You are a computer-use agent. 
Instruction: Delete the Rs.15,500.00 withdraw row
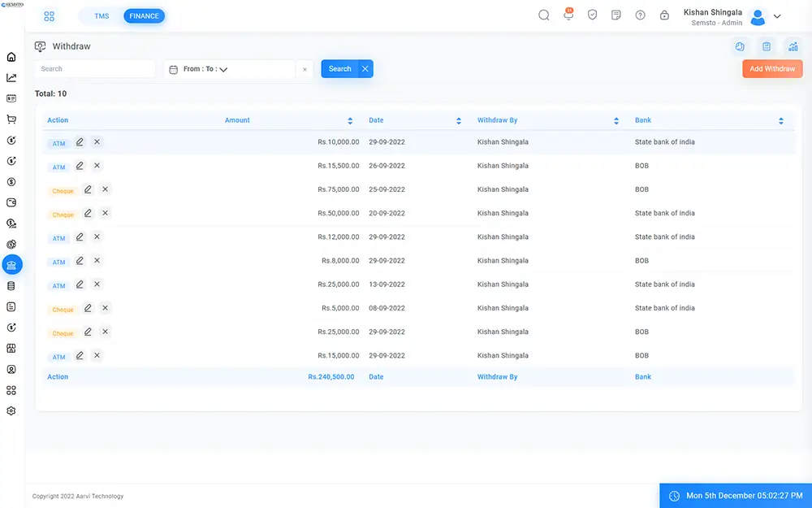97,166
